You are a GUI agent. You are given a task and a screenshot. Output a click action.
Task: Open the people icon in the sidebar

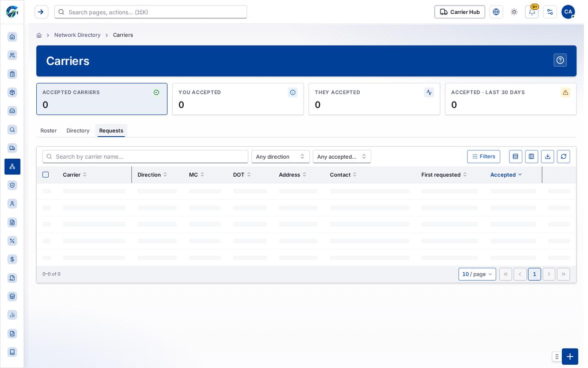(12, 55)
